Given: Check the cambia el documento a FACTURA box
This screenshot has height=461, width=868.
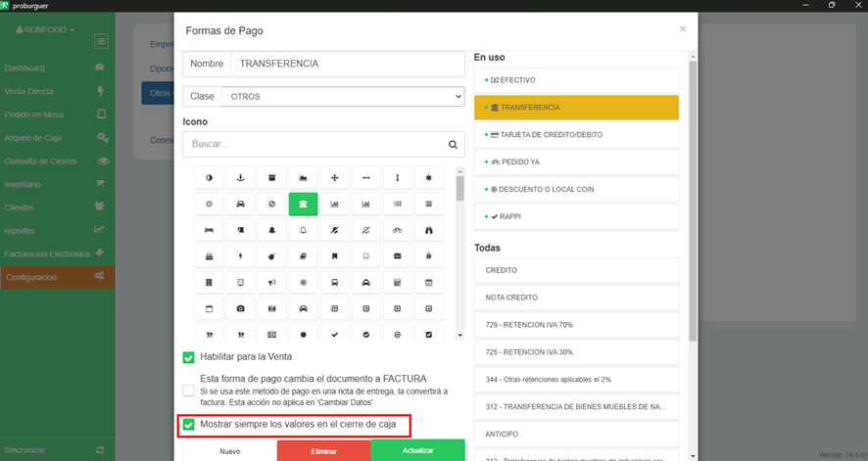Looking at the screenshot, I should [x=189, y=391].
